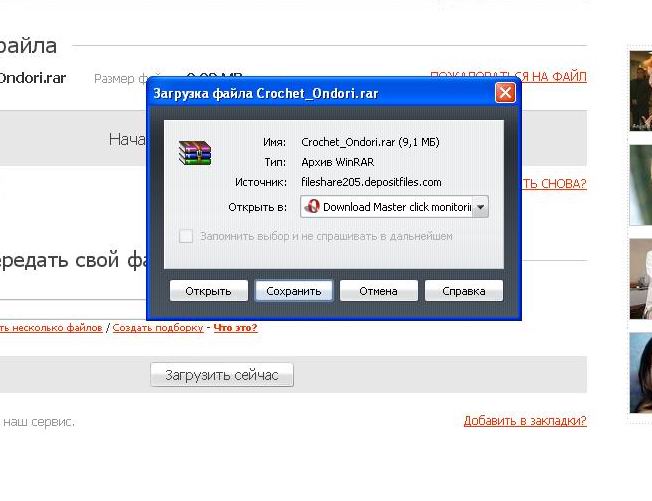The height and width of the screenshot is (501, 652).
Task: Click the "наш сервис." text on page
Action: (39, 422)
